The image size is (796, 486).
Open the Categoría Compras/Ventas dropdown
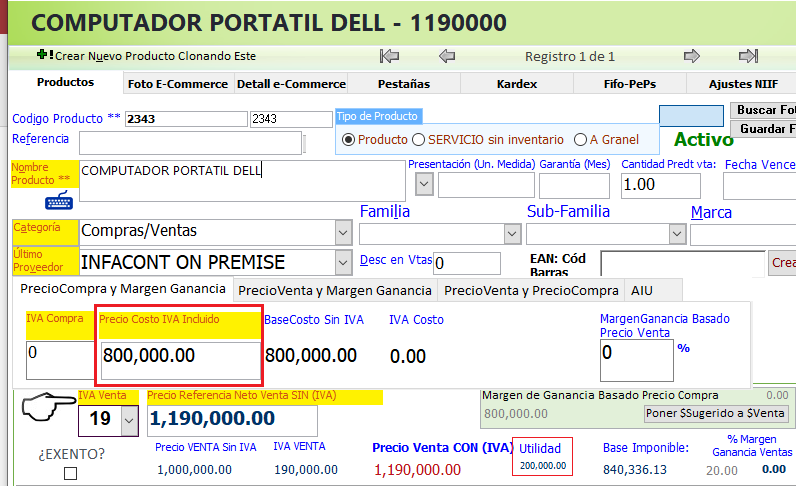(x=343, y=233)
